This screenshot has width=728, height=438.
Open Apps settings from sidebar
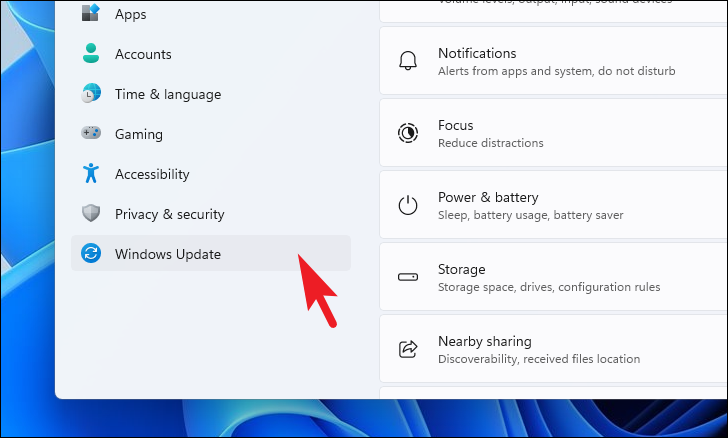click(x=210, y=14)
